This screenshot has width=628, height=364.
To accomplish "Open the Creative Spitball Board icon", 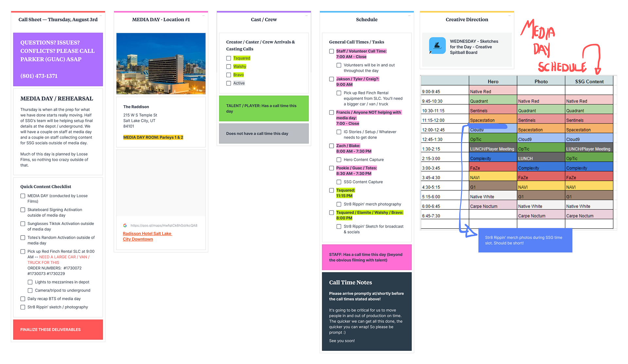I will [437, 45].
